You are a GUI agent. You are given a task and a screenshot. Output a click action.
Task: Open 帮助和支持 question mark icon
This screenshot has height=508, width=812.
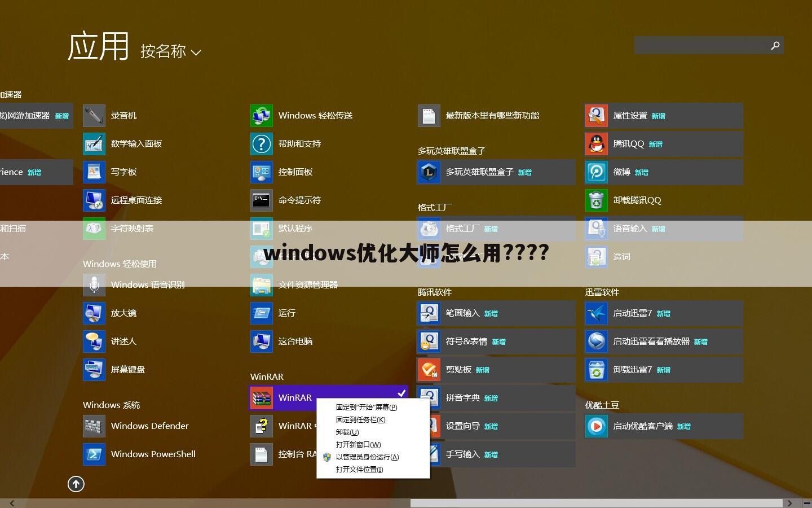[261, 144]
